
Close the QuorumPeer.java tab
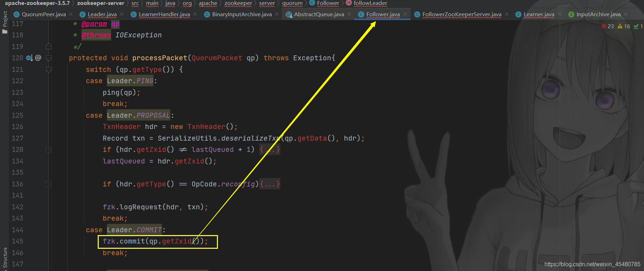click(71, 14)
